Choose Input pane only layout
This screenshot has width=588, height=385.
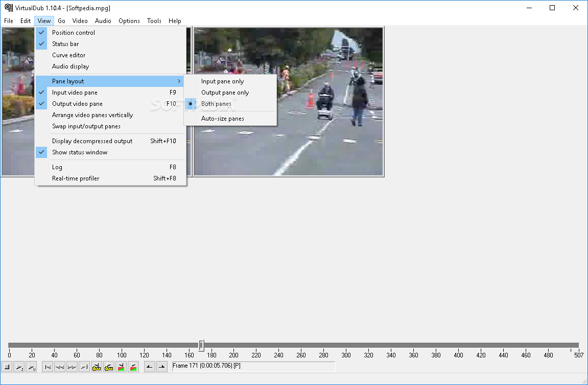[x=230, y=81]
